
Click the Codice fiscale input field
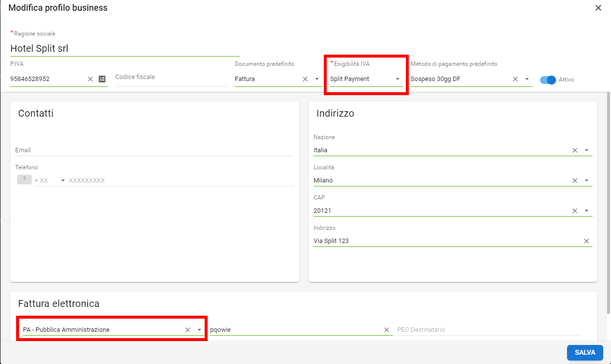tap(171, 78)
